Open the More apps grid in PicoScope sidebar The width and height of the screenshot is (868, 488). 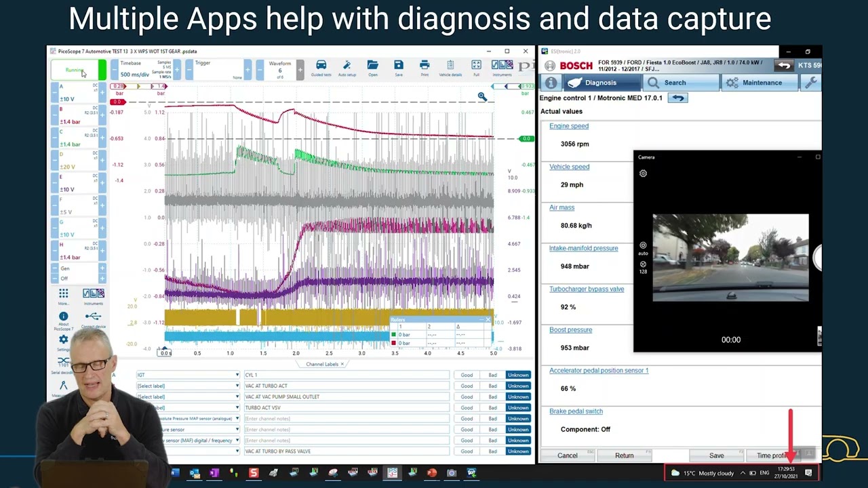63,296
